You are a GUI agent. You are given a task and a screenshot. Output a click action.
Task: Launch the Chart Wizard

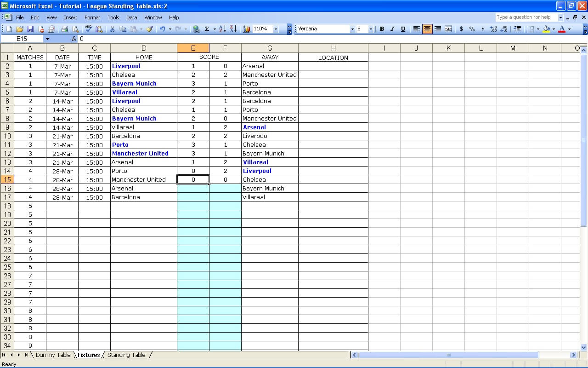[247, 29]
